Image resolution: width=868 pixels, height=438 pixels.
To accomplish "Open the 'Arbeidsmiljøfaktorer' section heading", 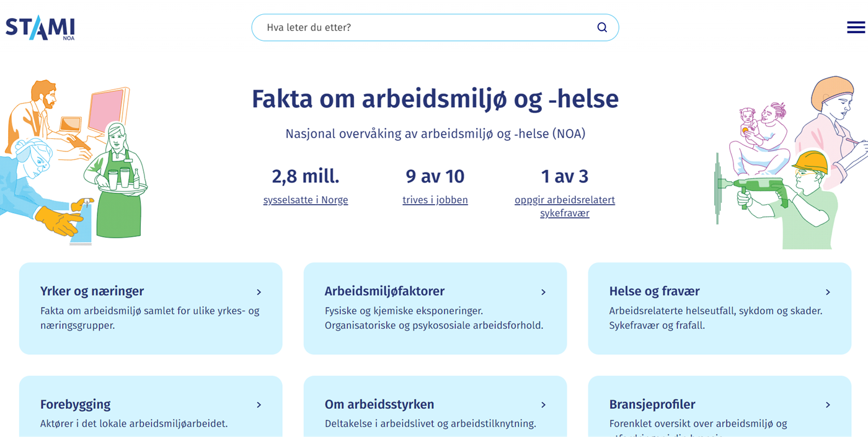I will (x=384, y=291).
